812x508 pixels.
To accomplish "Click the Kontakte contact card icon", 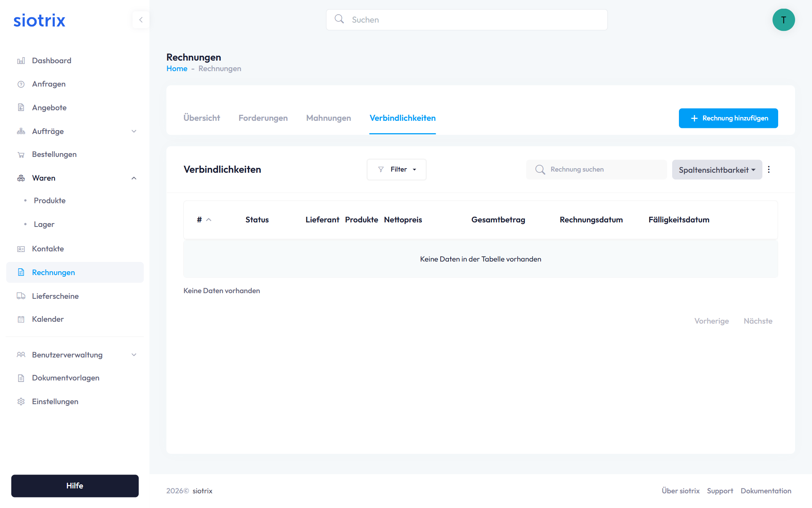I will 21,249.
